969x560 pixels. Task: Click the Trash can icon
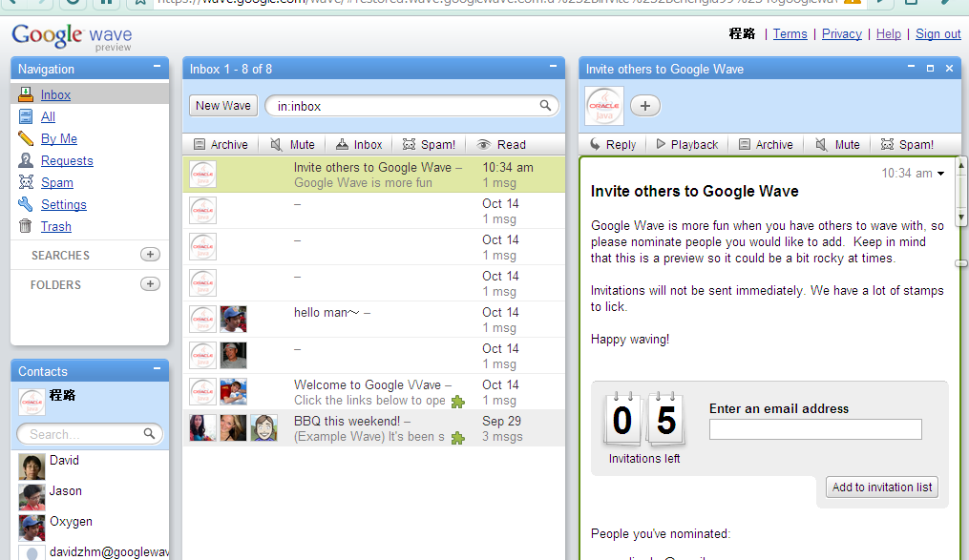point(26,226)
